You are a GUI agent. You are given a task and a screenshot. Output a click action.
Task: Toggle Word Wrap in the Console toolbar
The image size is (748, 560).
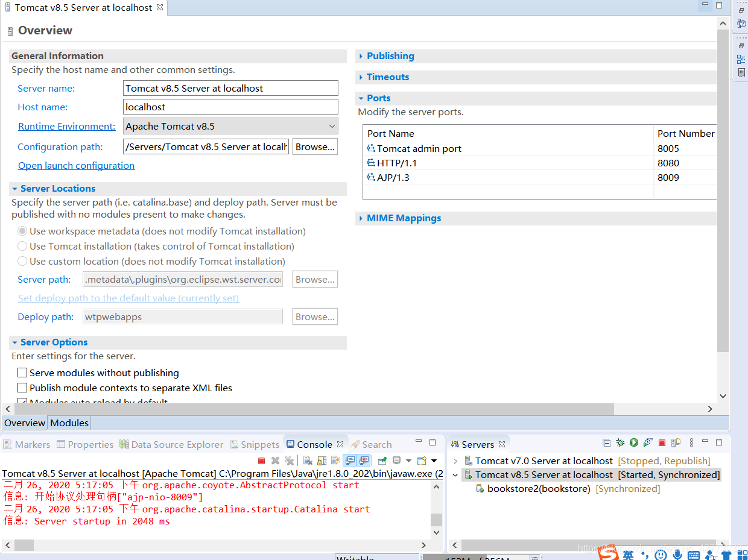pyautogui.click(x=335, y=461)
